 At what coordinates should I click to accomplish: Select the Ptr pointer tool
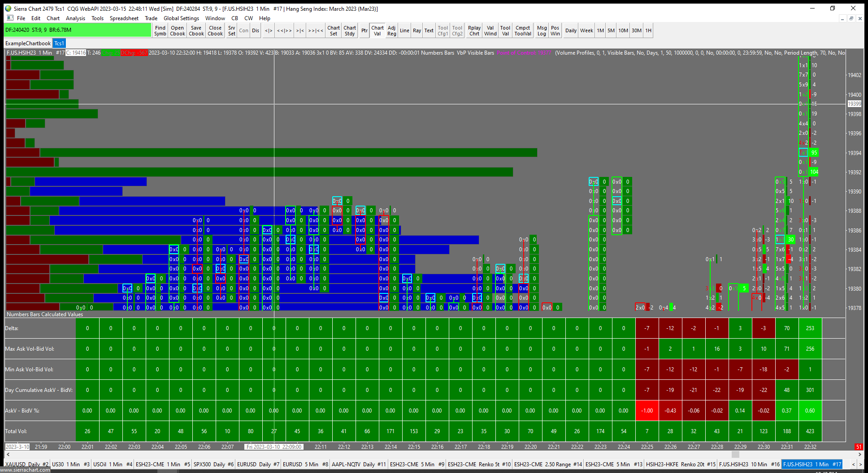(x=365, y=30)
